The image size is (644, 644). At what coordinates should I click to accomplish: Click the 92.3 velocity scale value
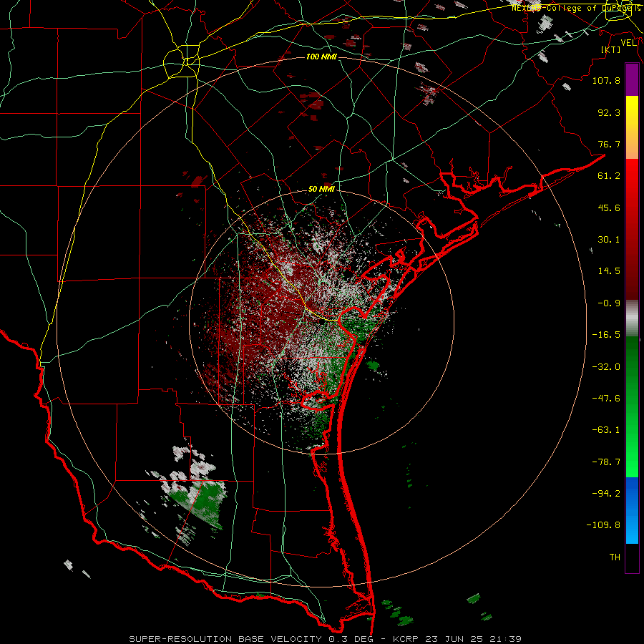[609, 112]
